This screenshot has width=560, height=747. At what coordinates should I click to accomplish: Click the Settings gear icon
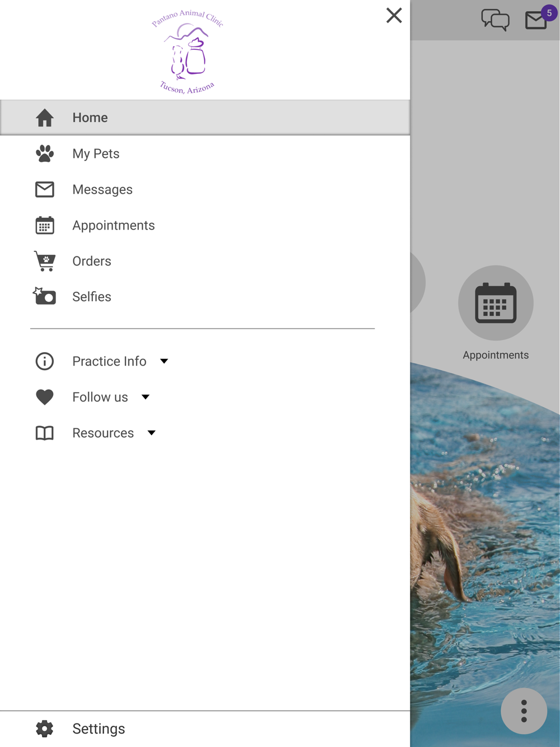click(x=45, y=729)
